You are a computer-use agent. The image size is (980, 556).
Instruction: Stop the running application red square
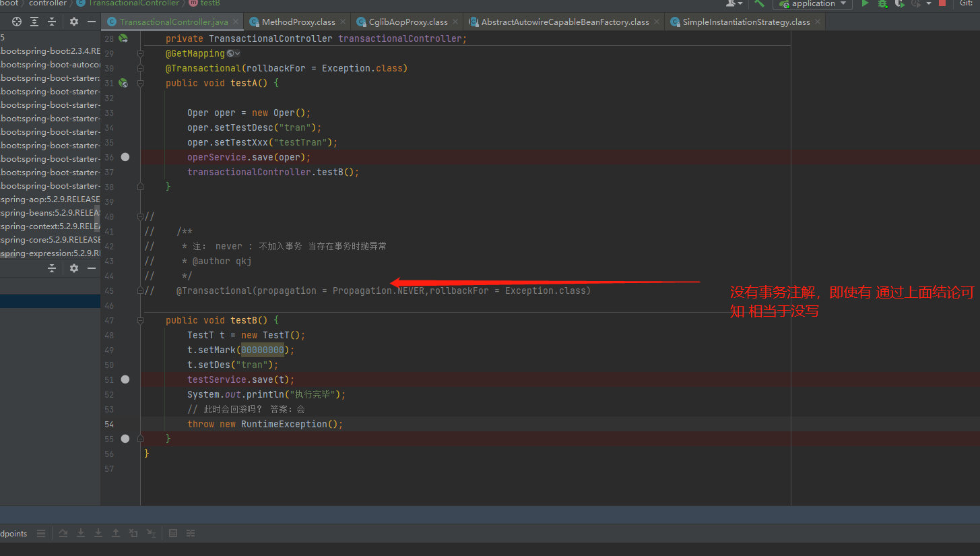click(x=942, y=3)
